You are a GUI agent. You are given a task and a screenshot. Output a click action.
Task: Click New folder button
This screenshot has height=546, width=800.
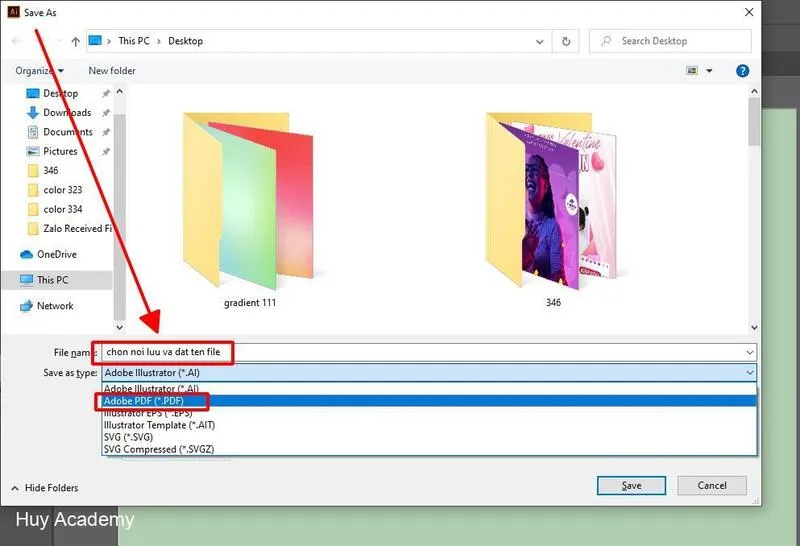point(112,71)
